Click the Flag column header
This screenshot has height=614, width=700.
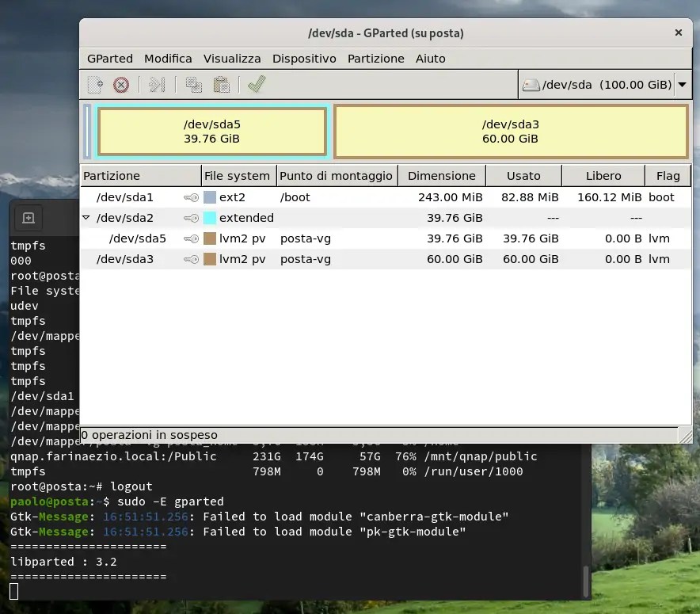pos(668,176)
